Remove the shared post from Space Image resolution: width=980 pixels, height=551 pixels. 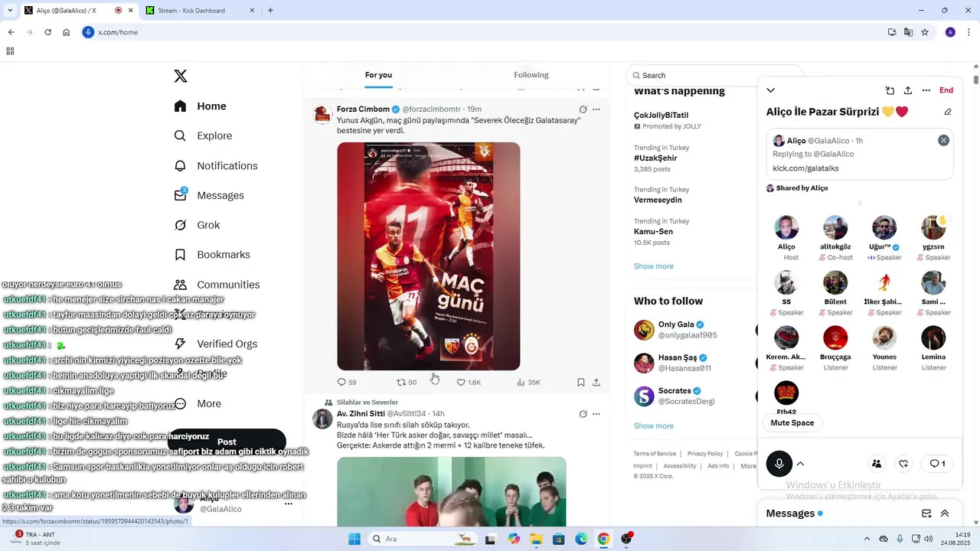[x=943, y=140]
